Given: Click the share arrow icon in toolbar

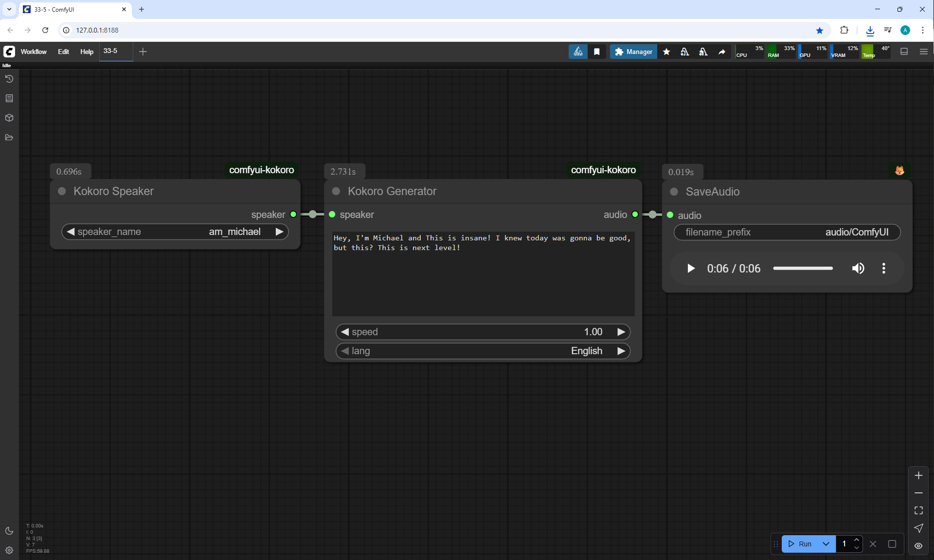Looking at the screenshot, I should click(722, 52).
